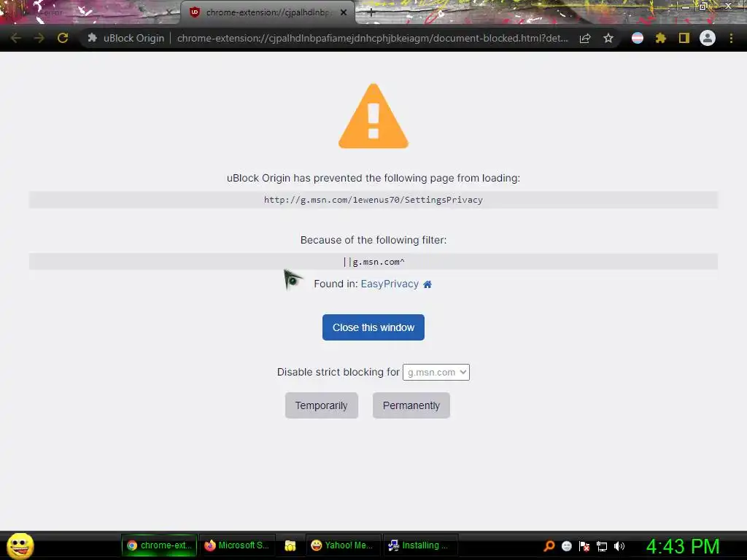Image resolution: width=747 pixels, height=560 pixels.
Task: Switch to chrome-ext taskbar item
Action: pos(159,545)
